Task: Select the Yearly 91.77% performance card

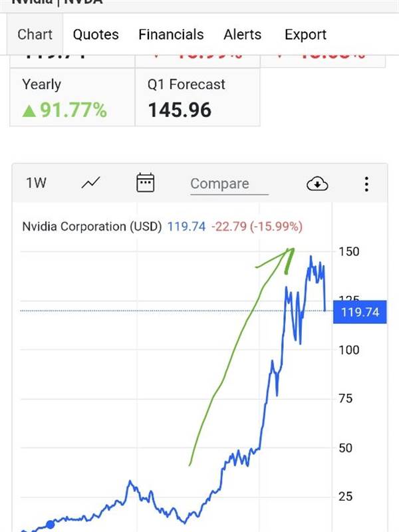Action: point(72,97)
